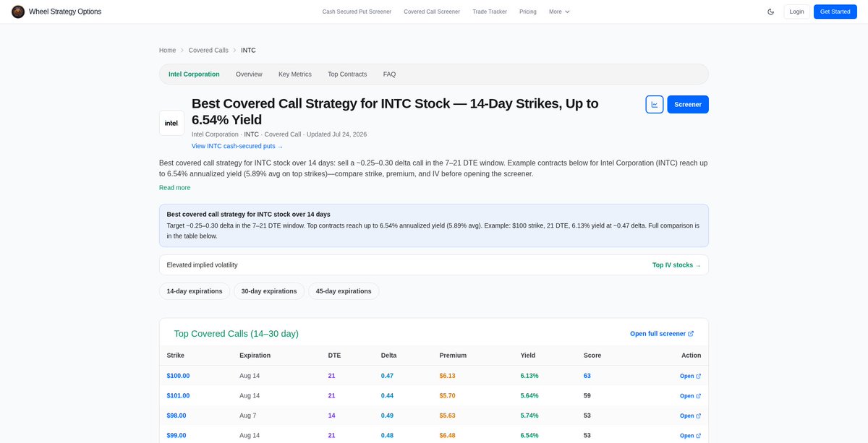Open Top IV stocks link
868x443 pixels.
click(676, 265)
